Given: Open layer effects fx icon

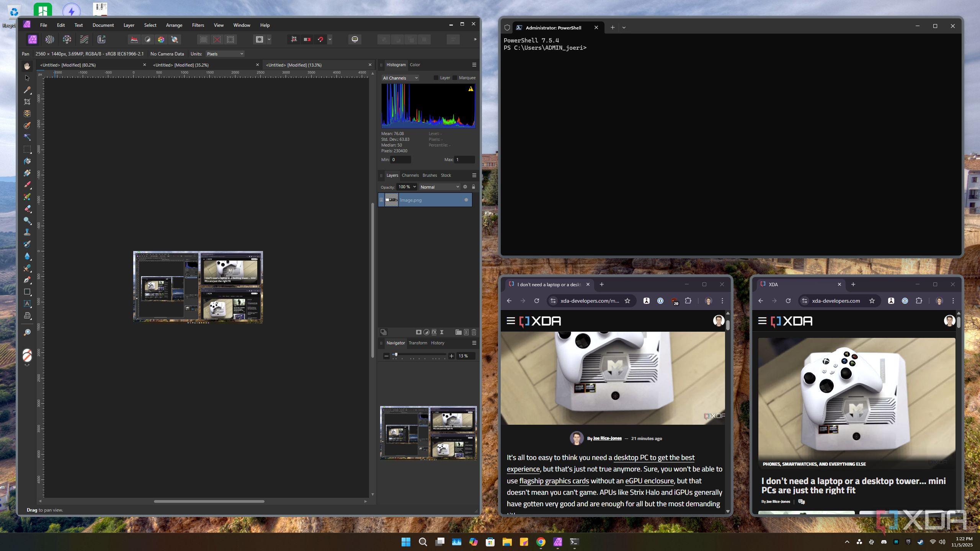Looking at the screenshot, I should 434,332.
